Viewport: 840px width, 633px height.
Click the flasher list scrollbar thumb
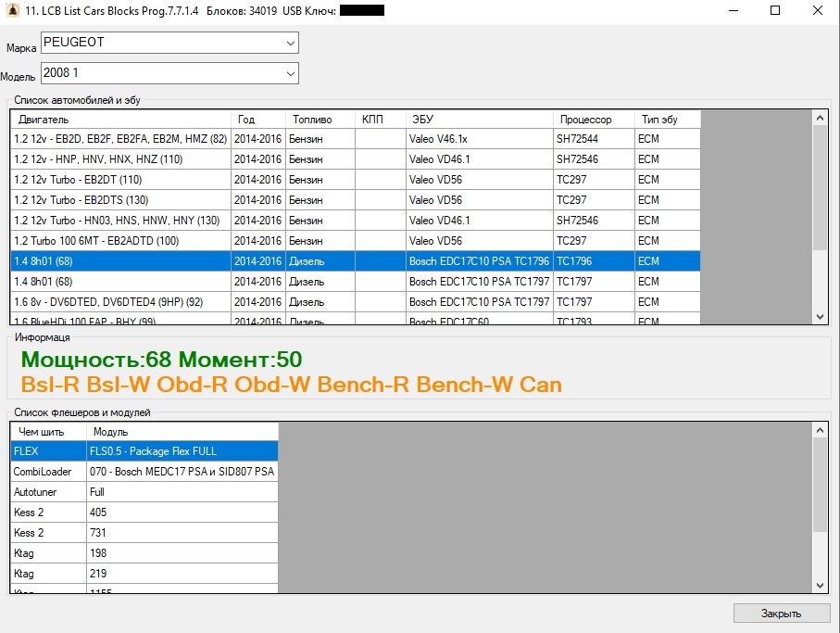coord(820,485)
